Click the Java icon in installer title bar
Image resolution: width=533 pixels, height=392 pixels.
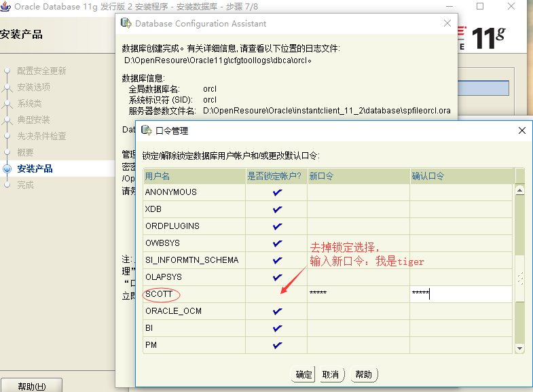pyautogui.click(x=5, y=6)
